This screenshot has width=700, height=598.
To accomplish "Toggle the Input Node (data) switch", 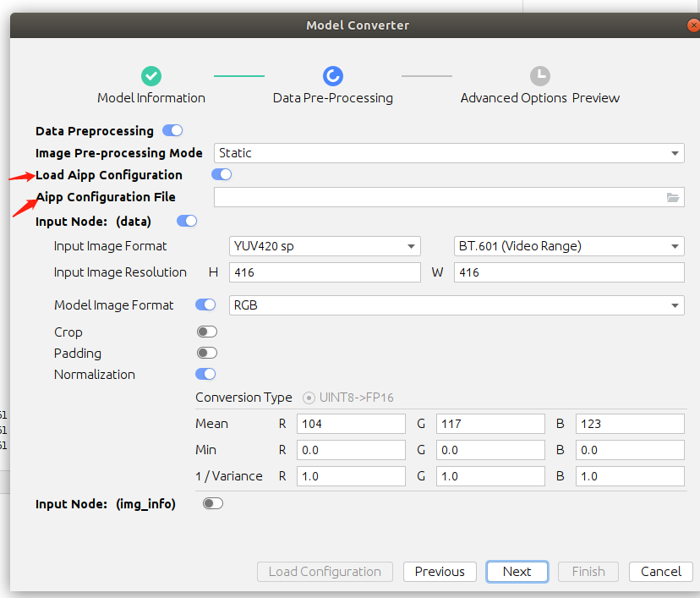I will [187, 221].
